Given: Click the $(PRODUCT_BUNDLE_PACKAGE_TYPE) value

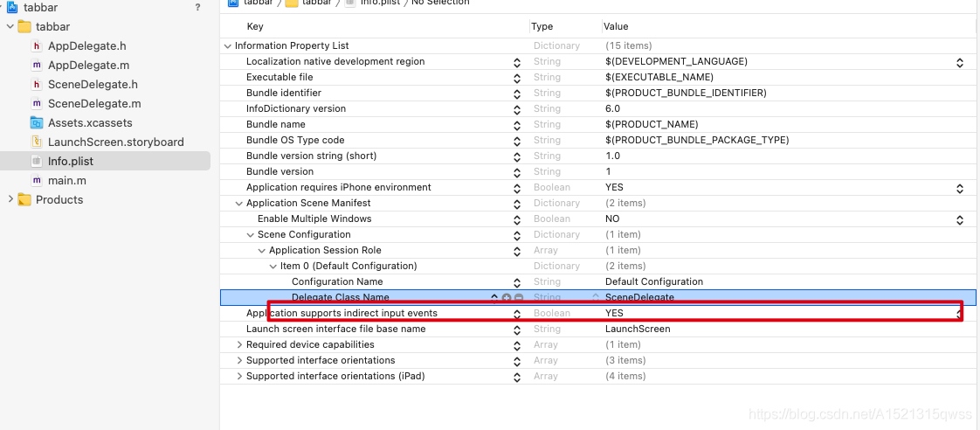Looking at the screenshot, I should tap(697, 140).
